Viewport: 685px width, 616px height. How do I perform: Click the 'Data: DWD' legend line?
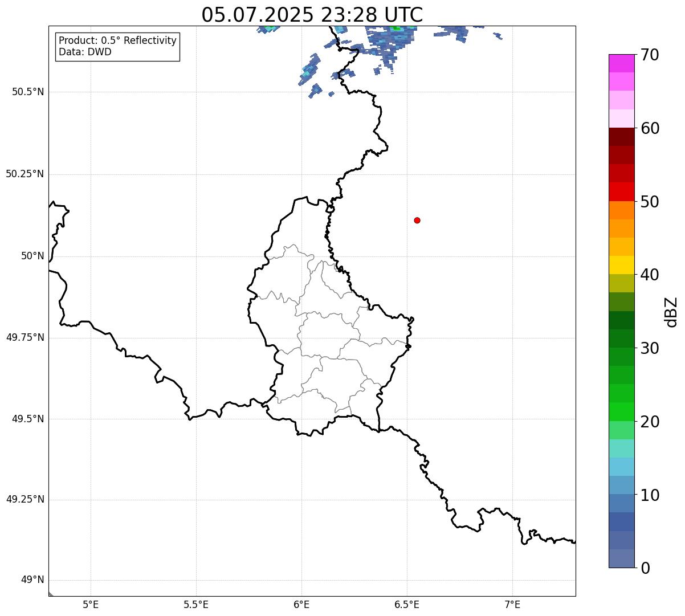coord(85,52)
